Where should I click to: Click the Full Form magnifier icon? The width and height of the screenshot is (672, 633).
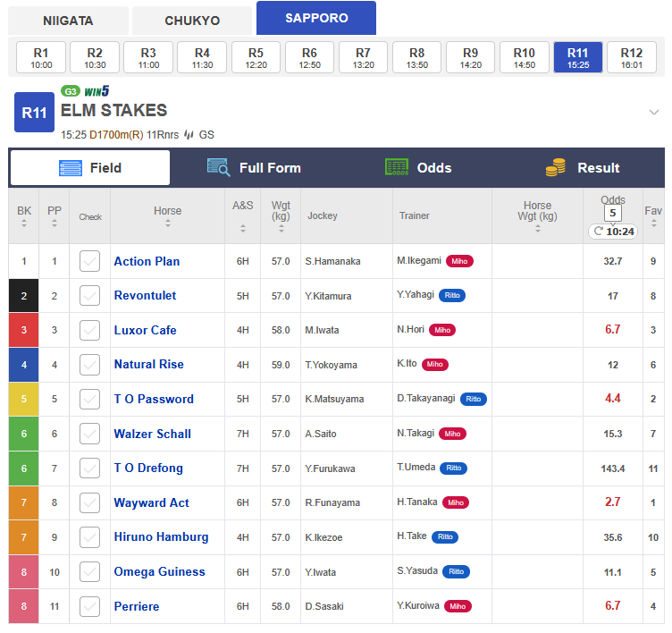coord(219,168)
